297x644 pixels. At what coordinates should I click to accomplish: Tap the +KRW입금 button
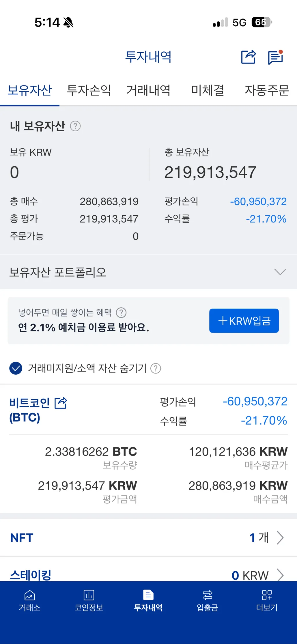244,321
